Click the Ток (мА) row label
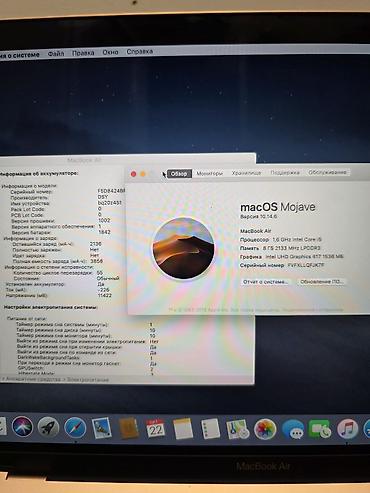The width and height of the screenshot is (370, 493). coord(16,290)
